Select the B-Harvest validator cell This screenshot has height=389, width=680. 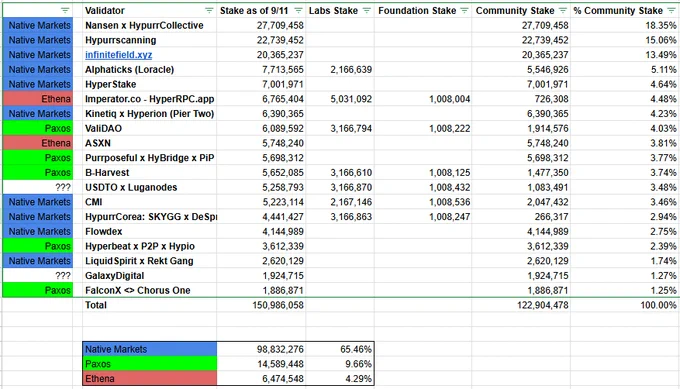coord(150,173)
